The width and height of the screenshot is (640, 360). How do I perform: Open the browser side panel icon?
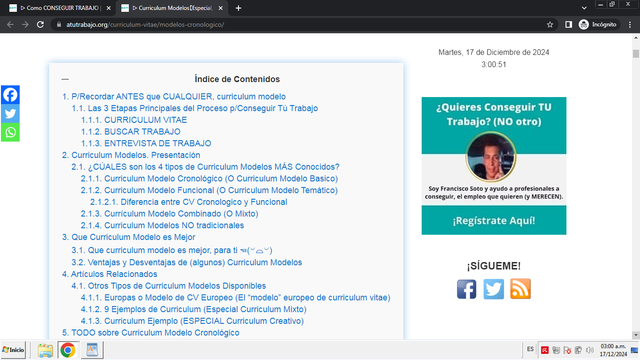point(568,24)
